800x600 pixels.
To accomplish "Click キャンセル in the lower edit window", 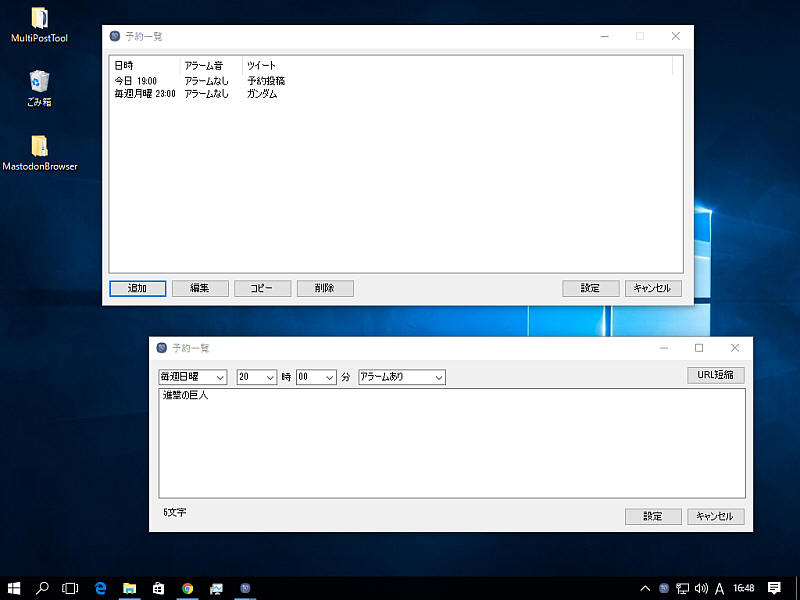I will [715, 516].
